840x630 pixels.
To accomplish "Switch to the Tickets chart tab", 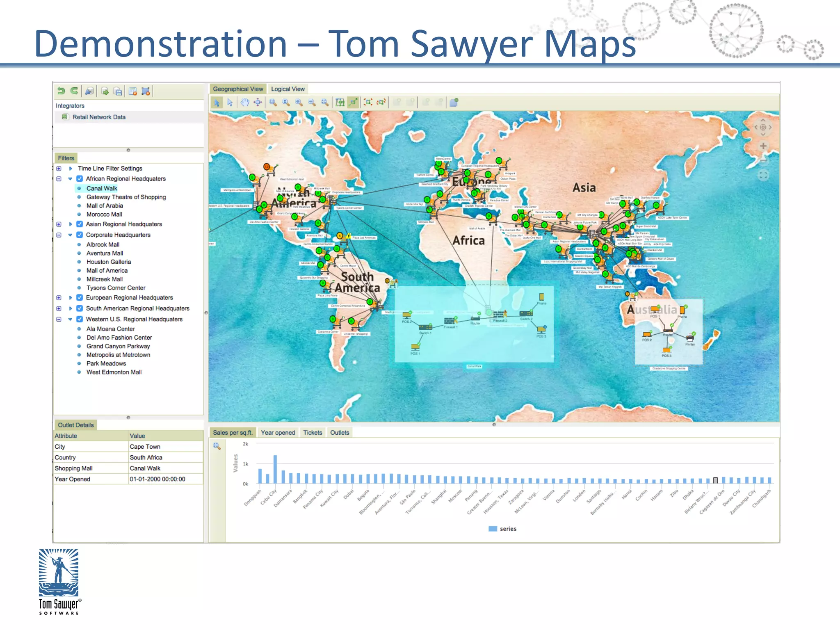I will click(313, 433).
